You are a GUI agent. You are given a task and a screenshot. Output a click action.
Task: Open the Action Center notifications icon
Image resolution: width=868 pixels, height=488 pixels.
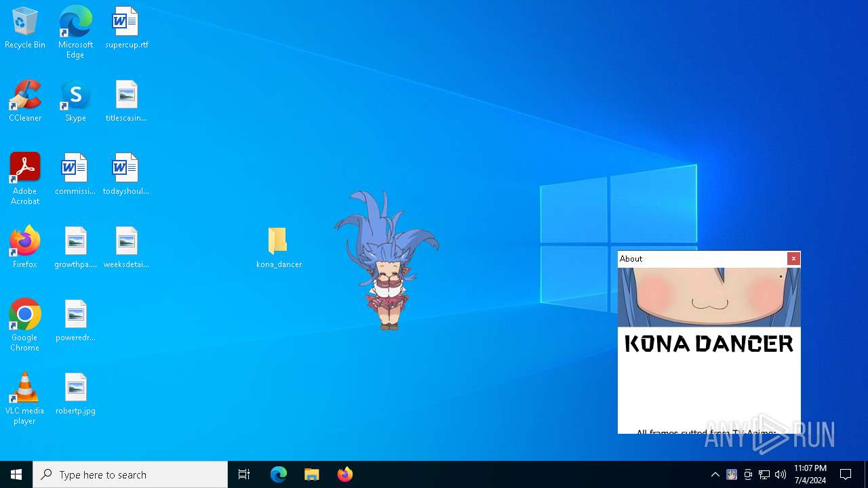[x=846, y=474]
